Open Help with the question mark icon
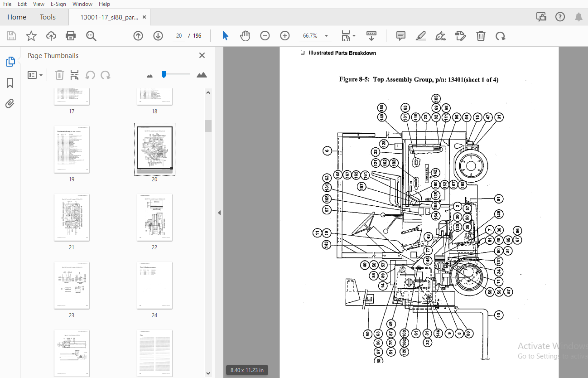588x378 pixels. (560, 17)
